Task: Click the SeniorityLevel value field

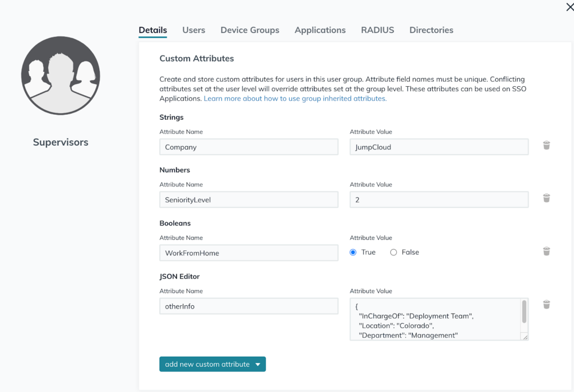Action: (x=439, y=200)
